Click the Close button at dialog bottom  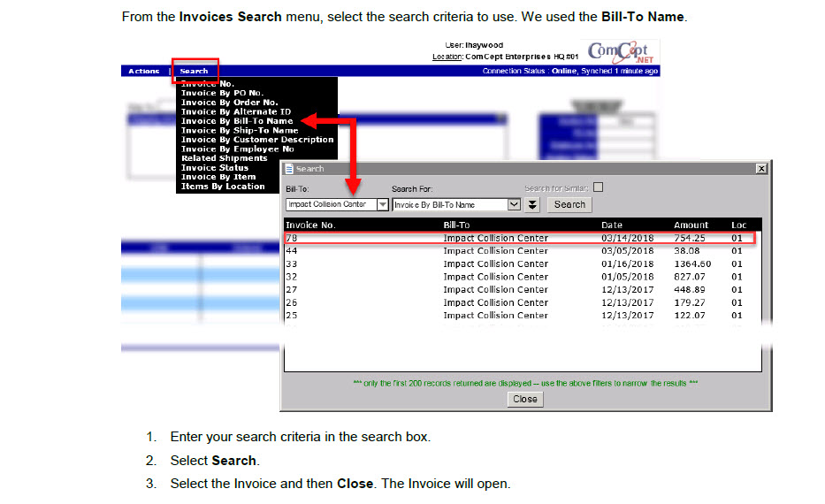point(524,399)
